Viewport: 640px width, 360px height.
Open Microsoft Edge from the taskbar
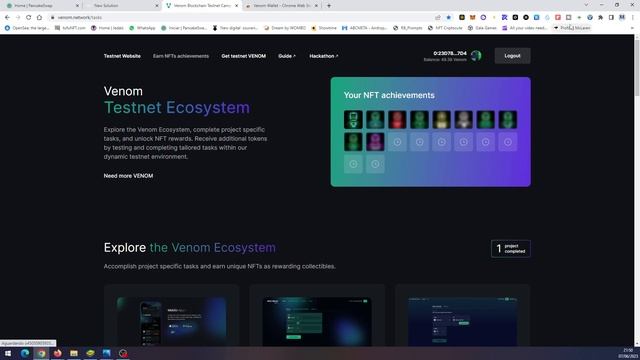[x=25, y=353]
